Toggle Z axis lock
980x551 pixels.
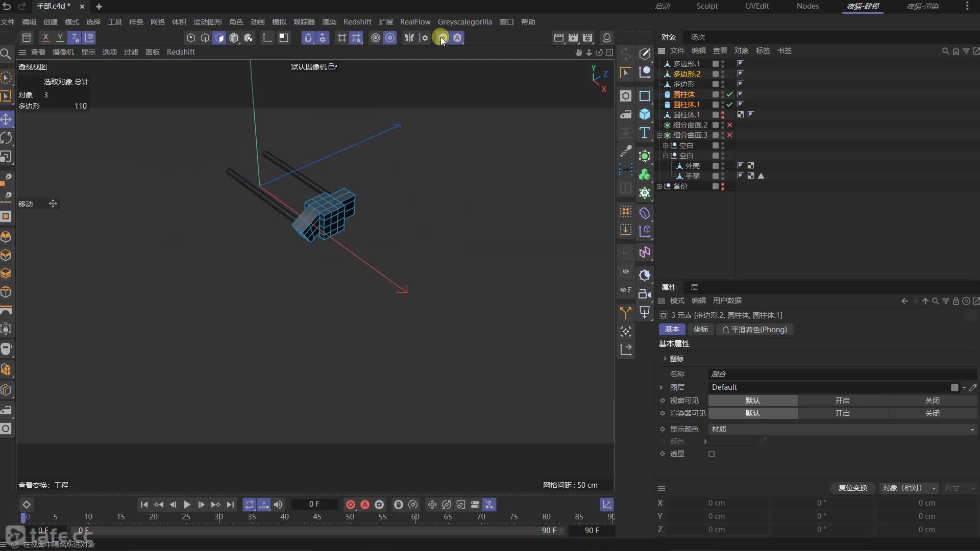[x=74, y=37]
